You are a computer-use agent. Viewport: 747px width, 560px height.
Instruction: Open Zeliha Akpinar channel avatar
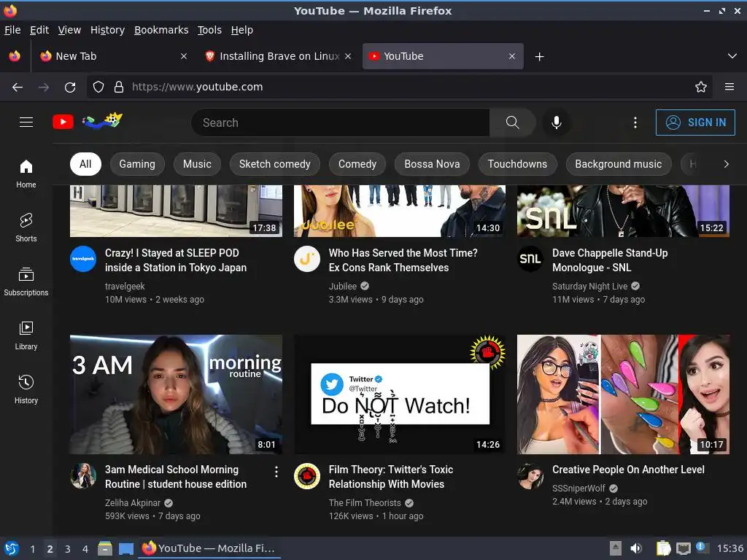(x=83, y=475)
